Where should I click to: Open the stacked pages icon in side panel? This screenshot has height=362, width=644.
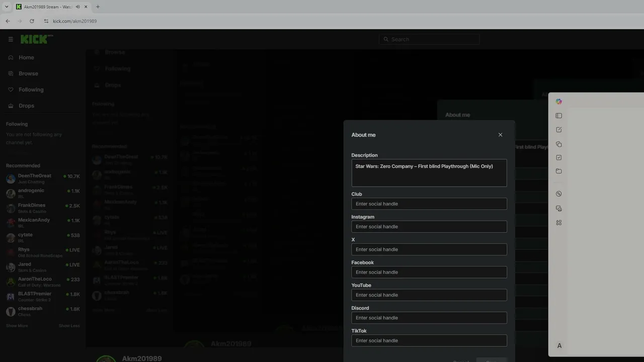click(x=559, y=144)
